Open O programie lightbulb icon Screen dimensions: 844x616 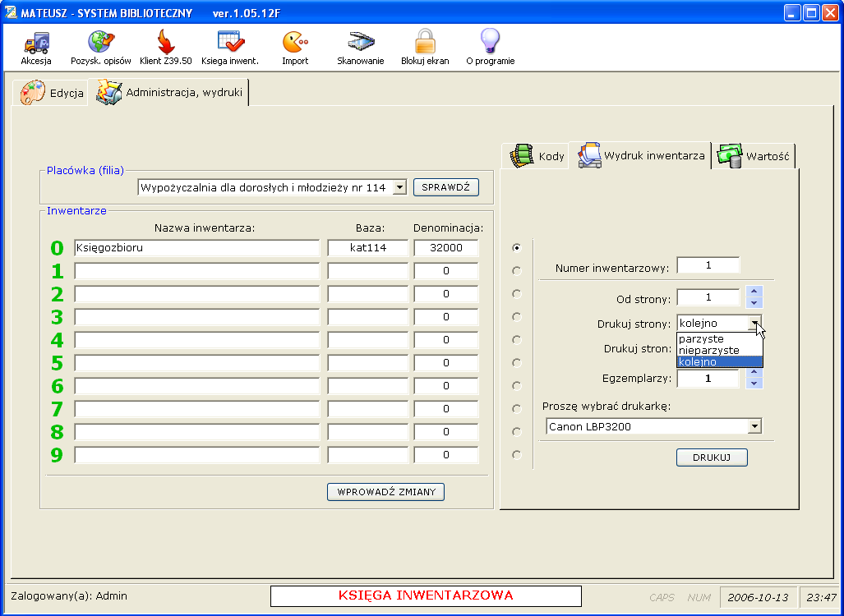[x=490, y=41]
